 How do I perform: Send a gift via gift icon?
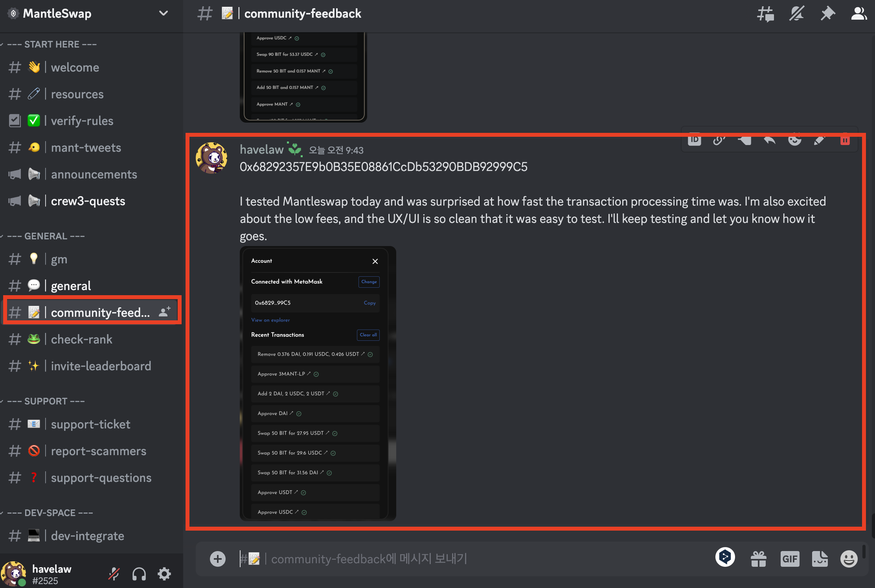click(x=758, y=559)
